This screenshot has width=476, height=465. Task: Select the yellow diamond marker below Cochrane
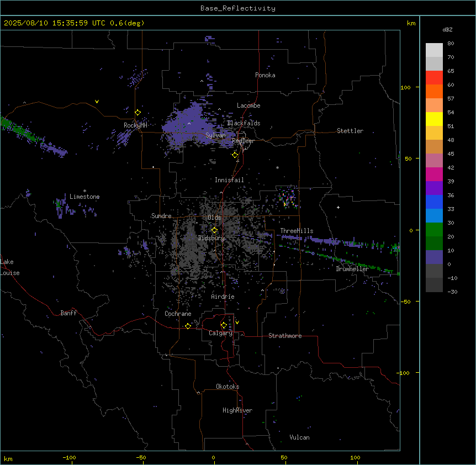coord(188,326)
